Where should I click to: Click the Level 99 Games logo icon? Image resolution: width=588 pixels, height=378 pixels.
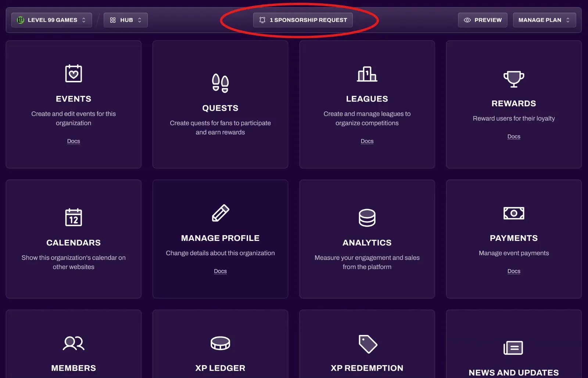21,20
